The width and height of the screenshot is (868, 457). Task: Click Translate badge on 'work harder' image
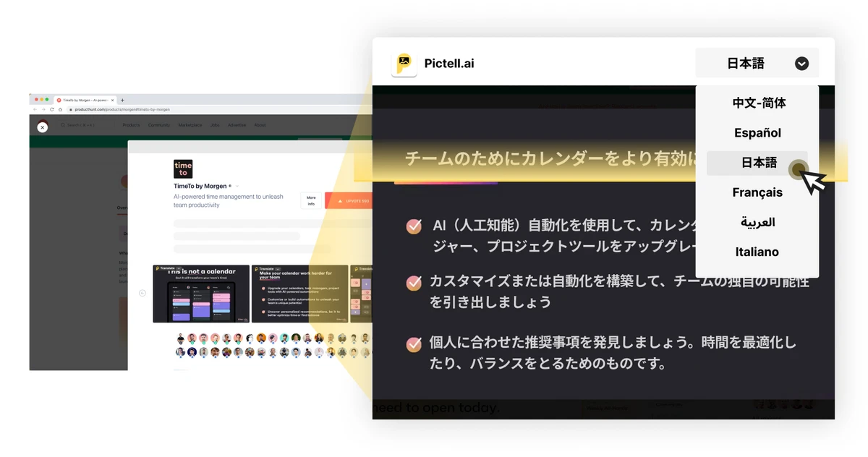[268, 269]
